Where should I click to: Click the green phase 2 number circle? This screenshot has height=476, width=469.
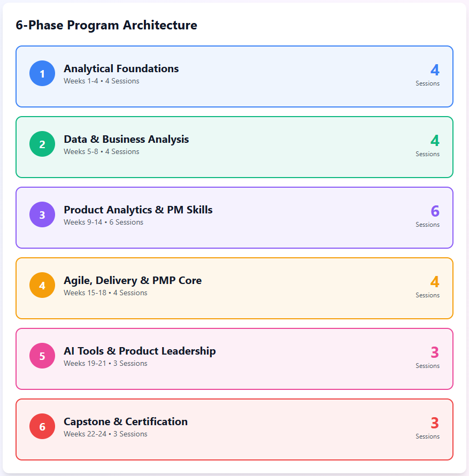42,144
